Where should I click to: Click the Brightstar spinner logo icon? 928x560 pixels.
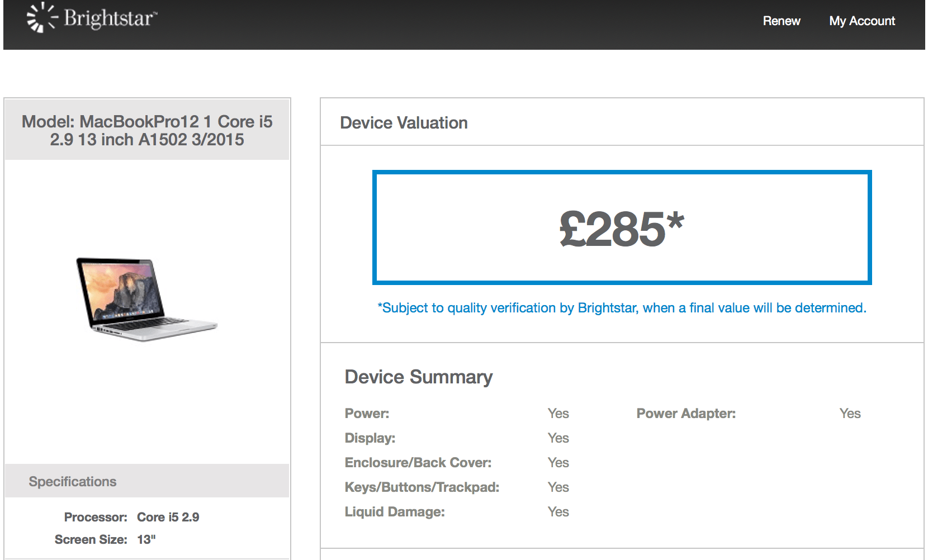point(38,18)
